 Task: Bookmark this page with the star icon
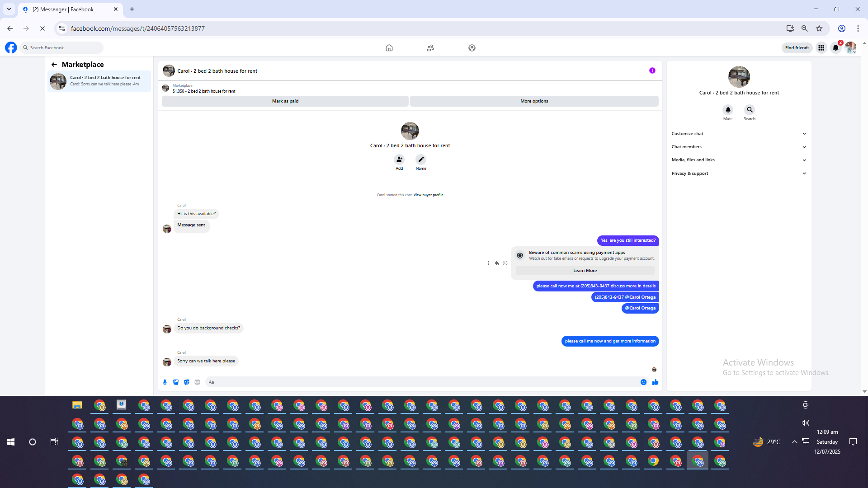819,28
